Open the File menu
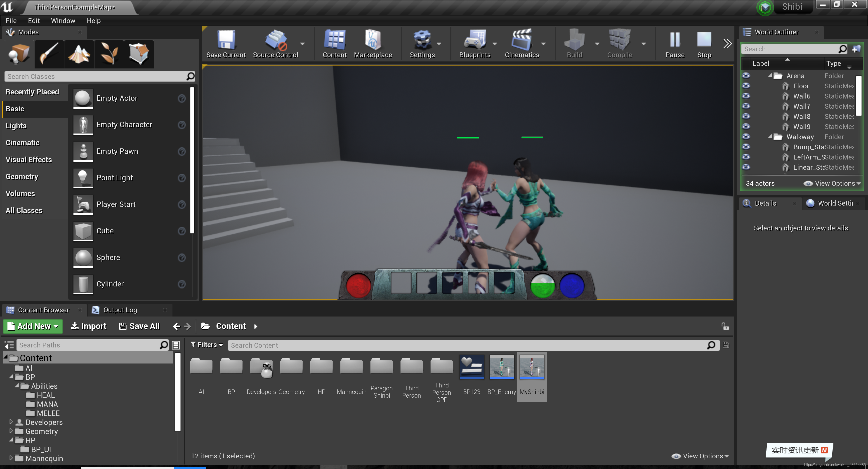The width and height of the screenshot is (868, 469). point(11,21)
